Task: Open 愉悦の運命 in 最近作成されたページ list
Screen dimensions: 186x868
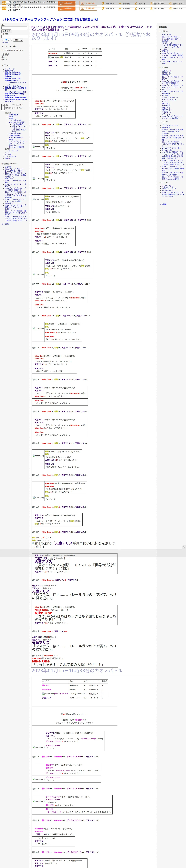Action: point(9,203)
